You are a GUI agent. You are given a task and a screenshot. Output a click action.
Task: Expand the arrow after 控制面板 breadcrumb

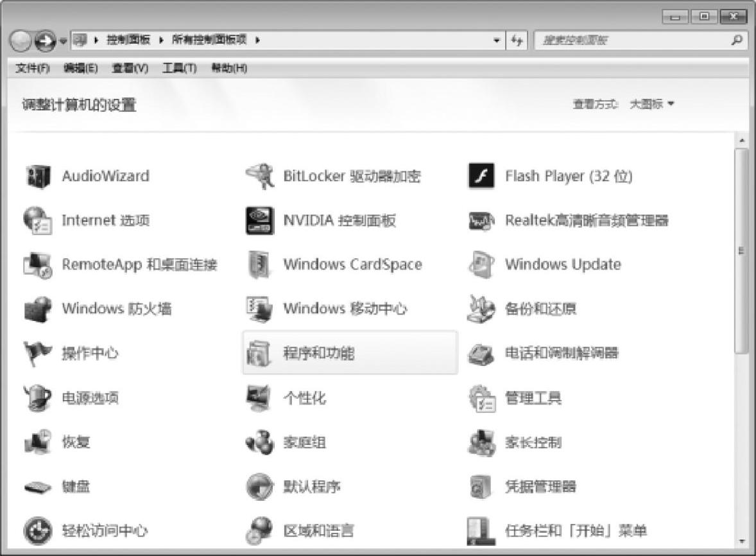pyautogui.click(x=161, y=40)
